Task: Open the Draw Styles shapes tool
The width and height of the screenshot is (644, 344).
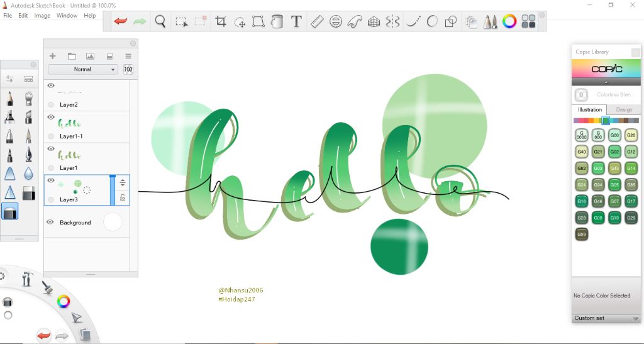Action: (451, 21)
